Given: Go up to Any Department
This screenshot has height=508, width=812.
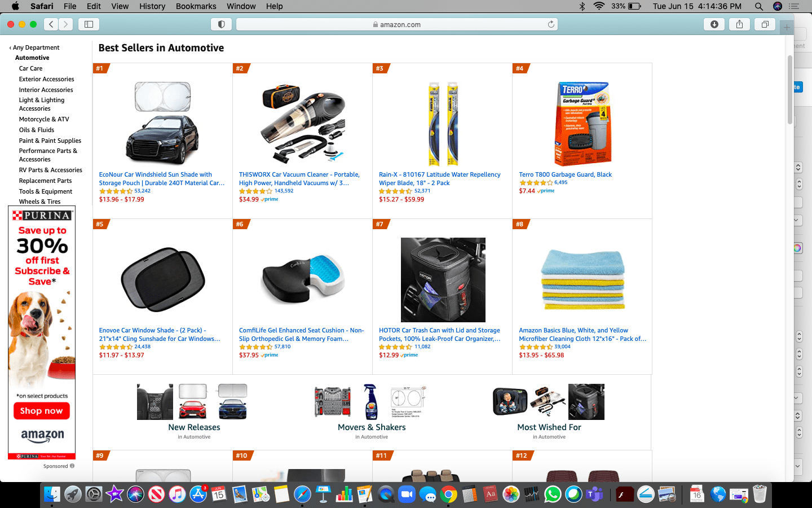Looking at the screenshot, I should click(x=34, y=47).
